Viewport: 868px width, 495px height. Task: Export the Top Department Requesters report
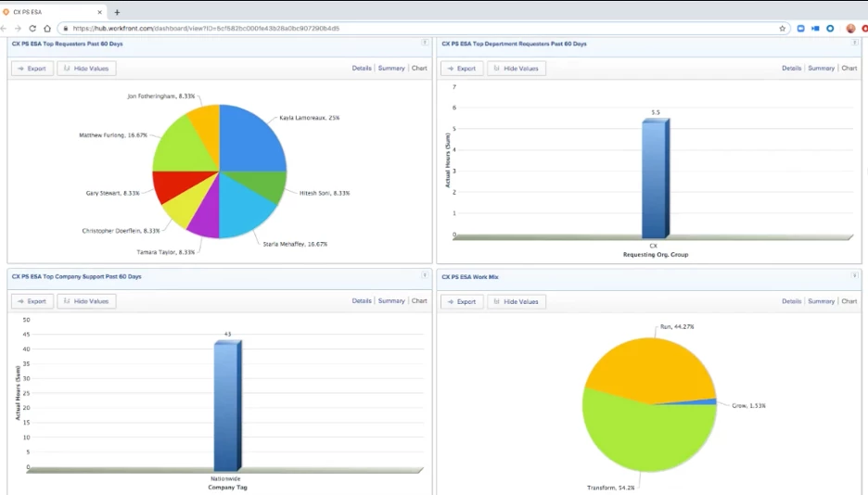point(462,69)
